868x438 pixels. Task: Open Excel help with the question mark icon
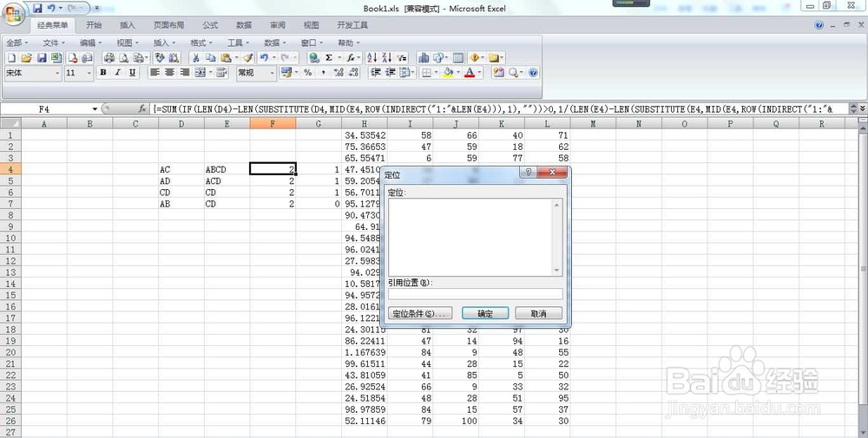click(x=533, y=73)
